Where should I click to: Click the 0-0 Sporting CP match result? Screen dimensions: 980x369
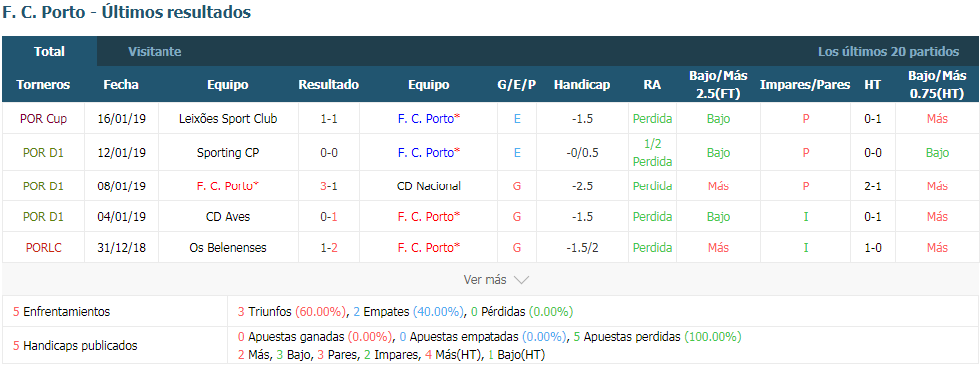(329, 152)
